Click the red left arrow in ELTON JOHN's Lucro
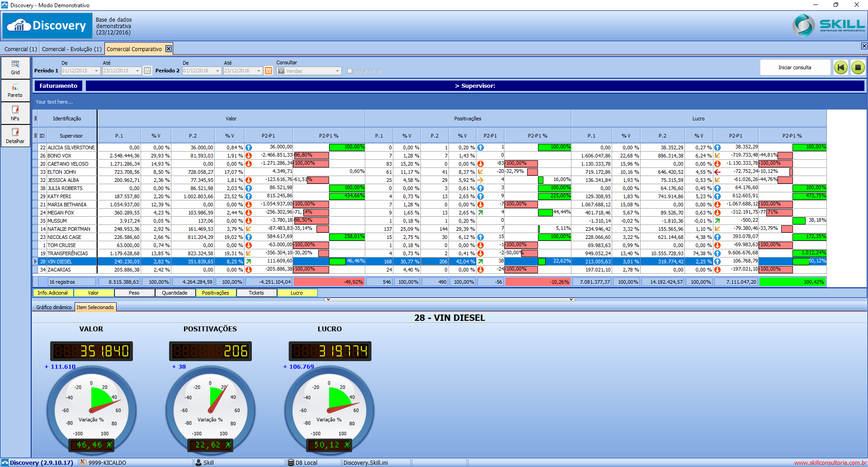868x467 pixels. [x=717, y=172]
